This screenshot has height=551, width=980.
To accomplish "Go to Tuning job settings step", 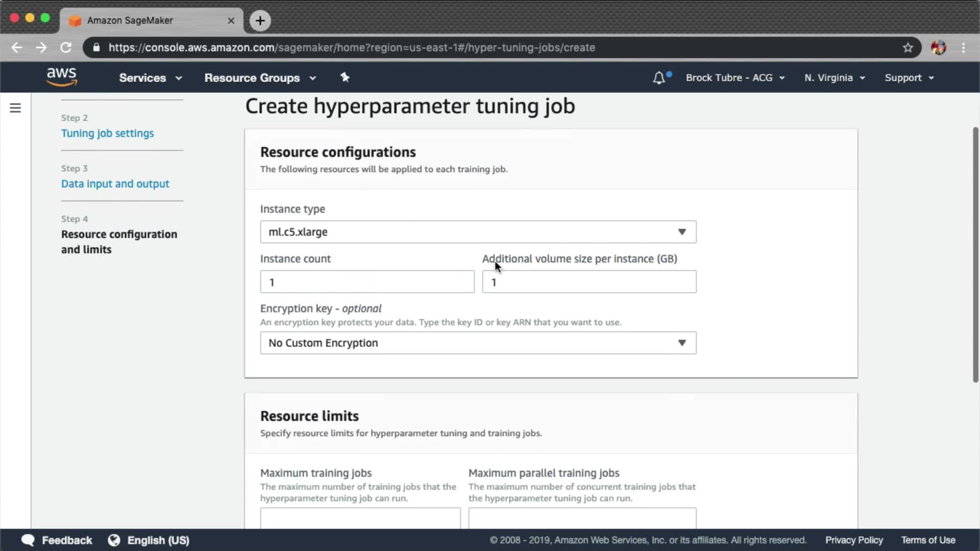I will point(107,133).
